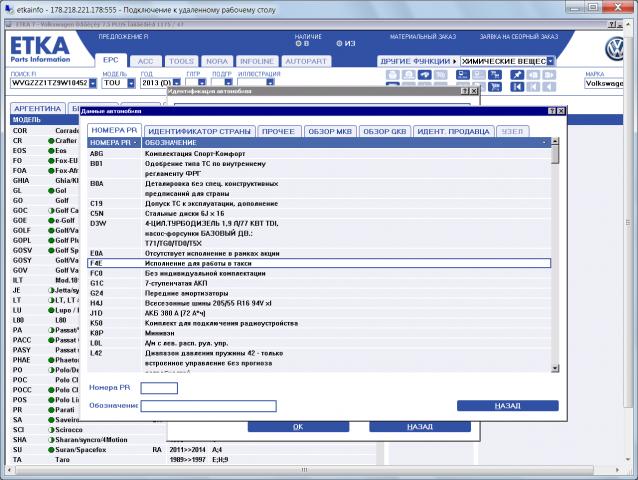This screenshot has height=480, width=638.
Task: Open the ИДЕНТИФИКАТОР СТРАНЫ tab
Action: click(199, 132)
